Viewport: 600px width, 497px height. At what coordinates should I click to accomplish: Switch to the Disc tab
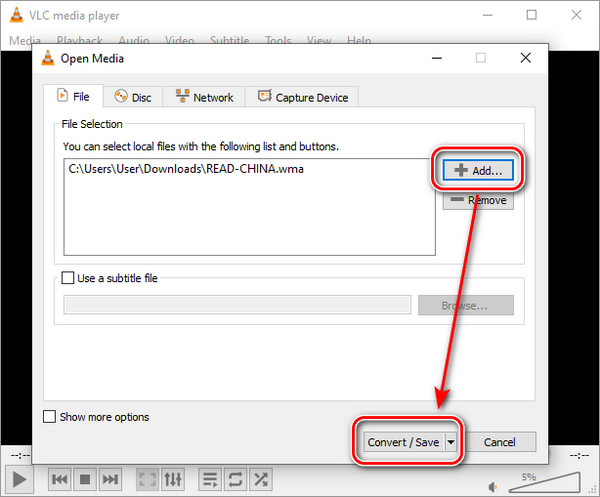[133, 97]
